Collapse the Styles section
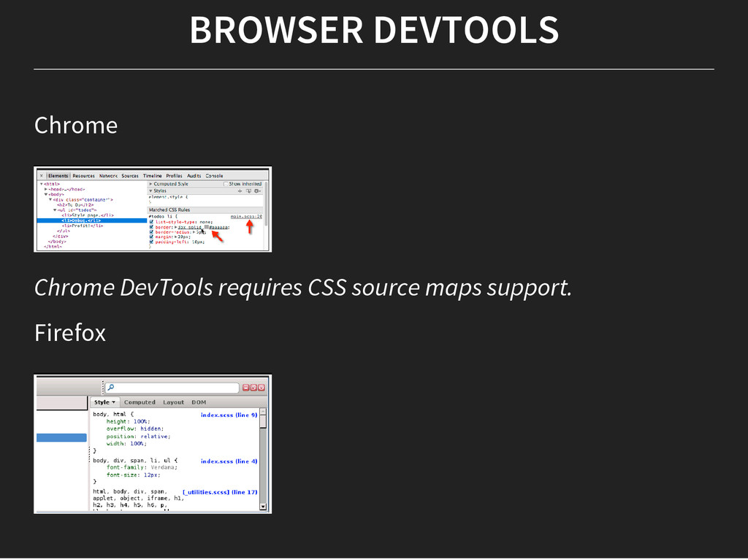The image size is (748, 560). [150, 191]
